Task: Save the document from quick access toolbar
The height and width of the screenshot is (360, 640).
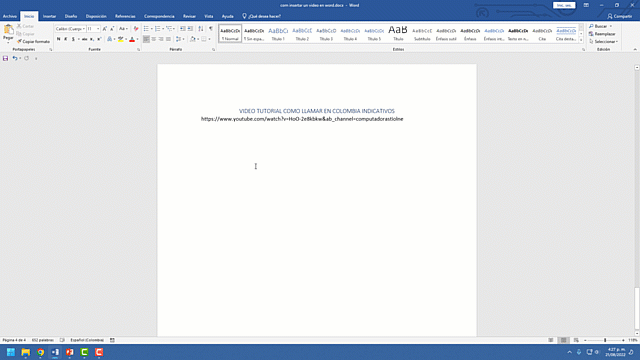Action: tap(5, 58)
